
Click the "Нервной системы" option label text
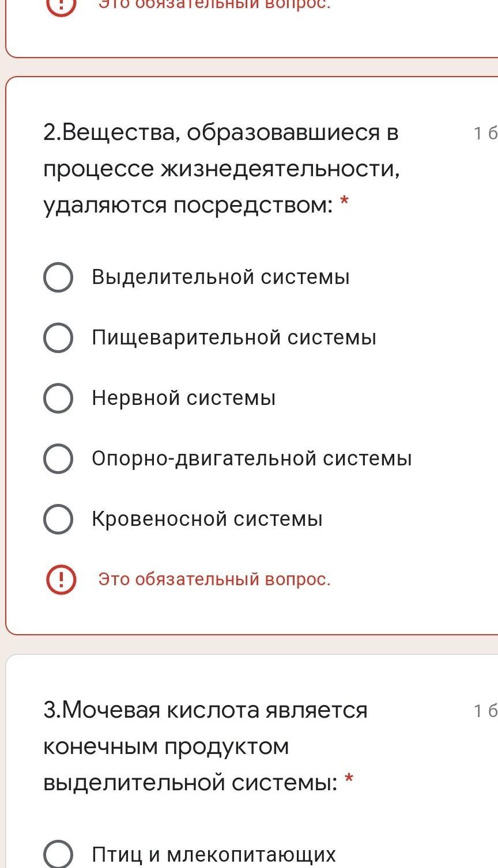point(183,398)
